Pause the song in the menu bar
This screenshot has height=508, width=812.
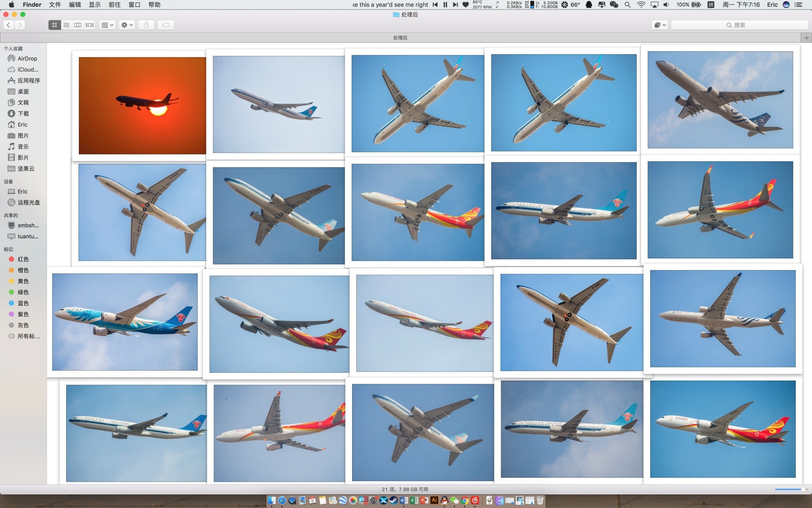(445, 5)
